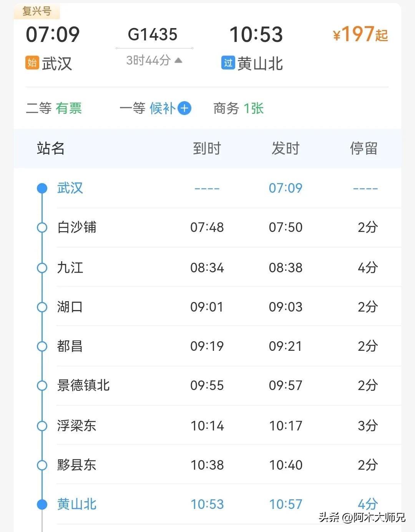Tap the blue plus icon beside 候补
415x532 pixels.
pos(184,108)
